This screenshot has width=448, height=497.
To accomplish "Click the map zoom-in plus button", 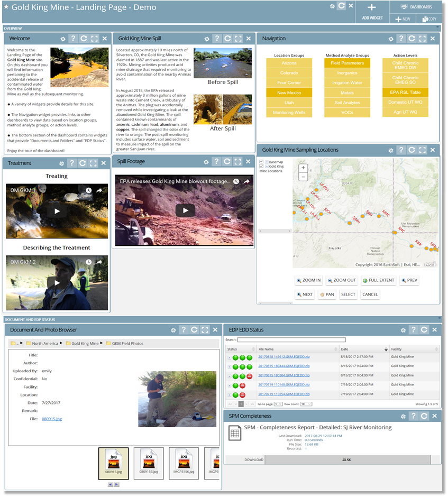I will 303,168.
